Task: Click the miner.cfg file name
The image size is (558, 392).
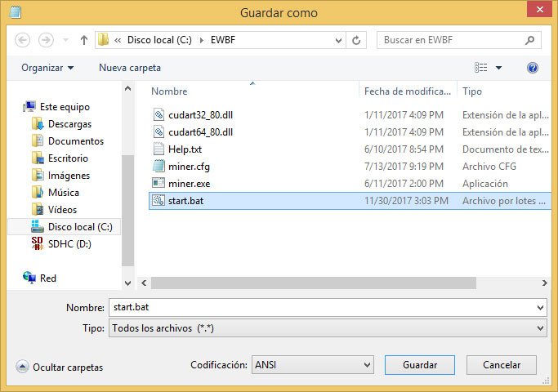Action: click(x=189, y=167)
